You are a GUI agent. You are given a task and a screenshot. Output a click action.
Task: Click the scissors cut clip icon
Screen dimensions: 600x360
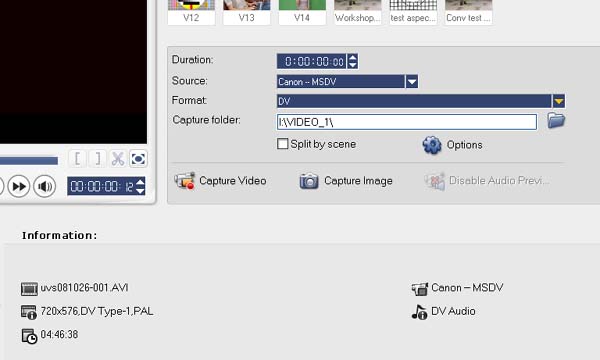[x=118, y=158]
